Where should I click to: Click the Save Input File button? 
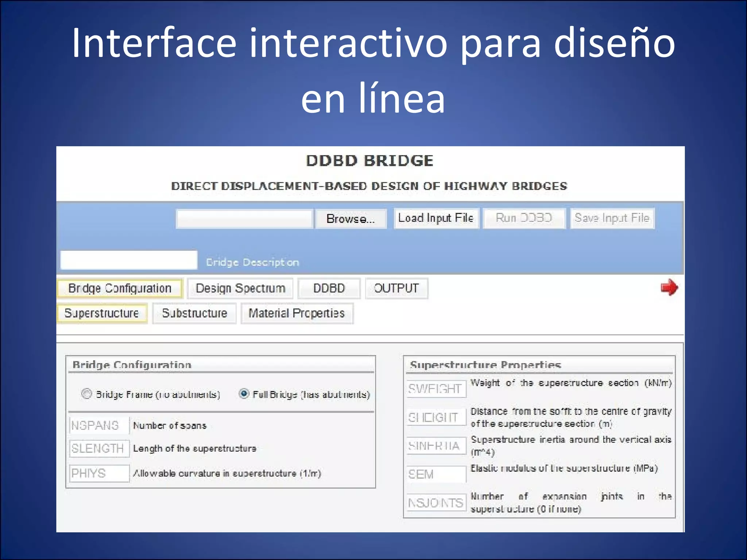[x=612, y=218]
